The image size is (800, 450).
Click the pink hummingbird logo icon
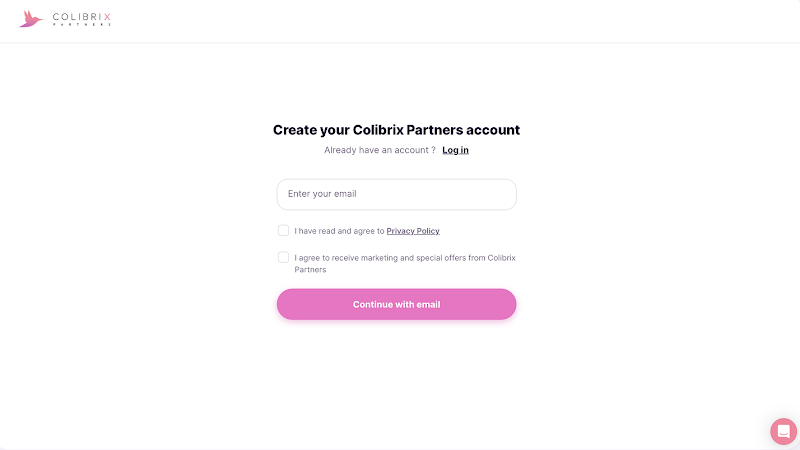click(31, 18)
